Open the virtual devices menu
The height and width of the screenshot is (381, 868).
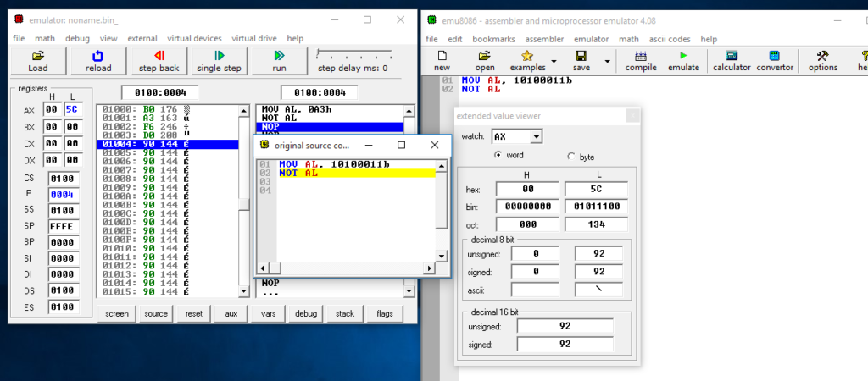pos(194,38)
